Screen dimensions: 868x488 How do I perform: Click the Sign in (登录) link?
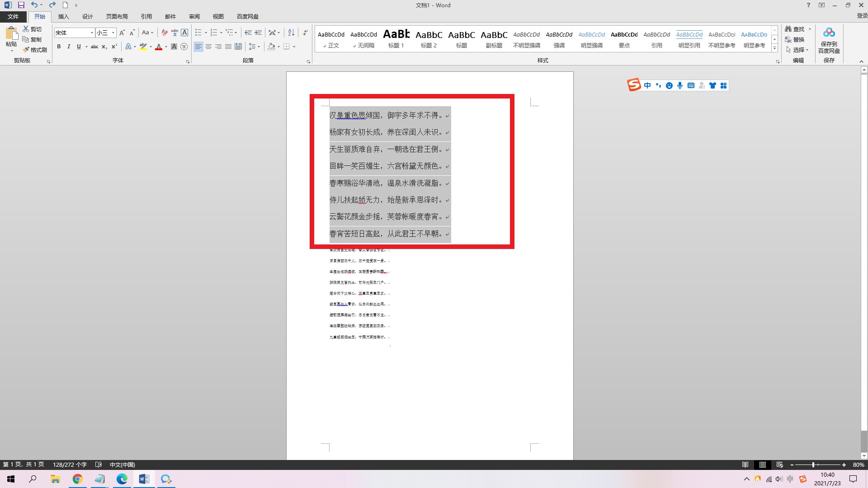(x=862, y=15)
